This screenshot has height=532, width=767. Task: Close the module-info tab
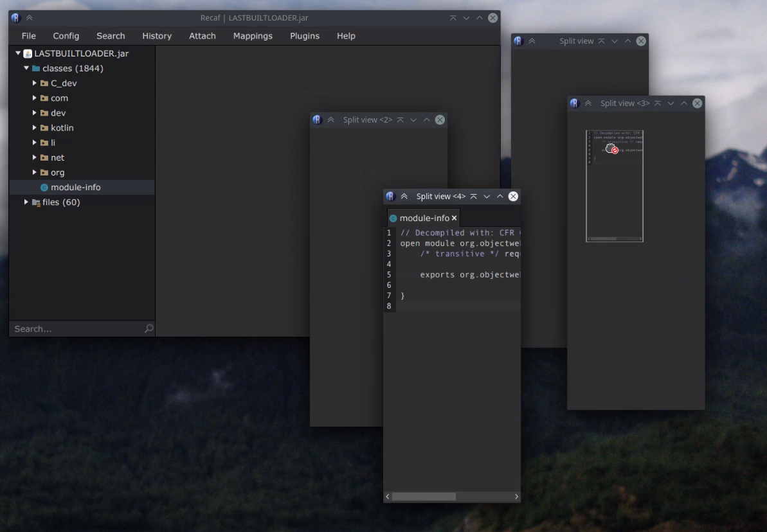(x=455, y=218)
